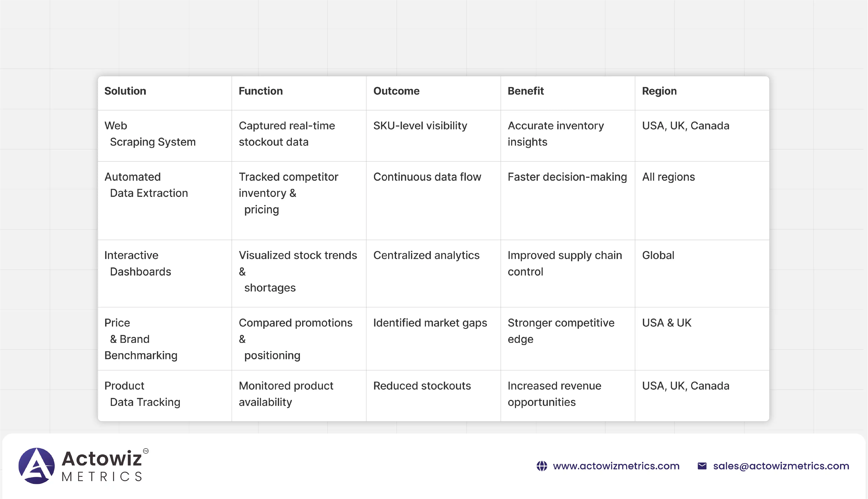The height and width of the screenshot is (499, 868).
Task: Click the Solution column header
Action: (x=125, y=91)
